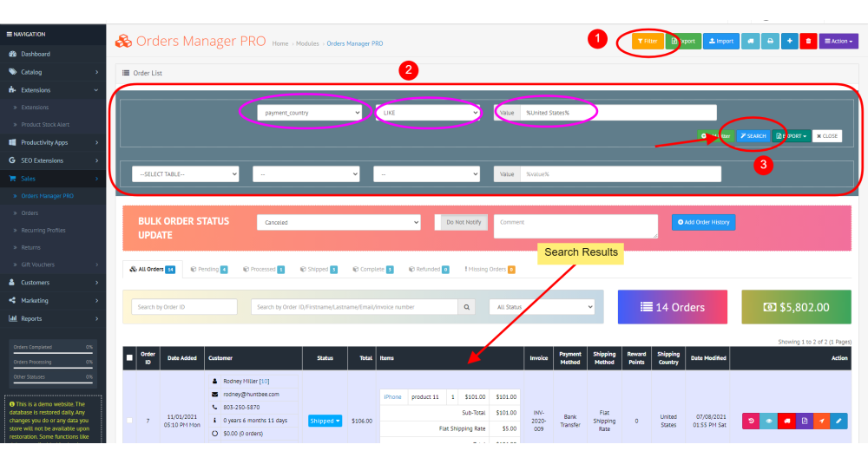Click the green Export button in header
Image resolution: width=868 pixels, height=464 pixels.
(684, 41)
